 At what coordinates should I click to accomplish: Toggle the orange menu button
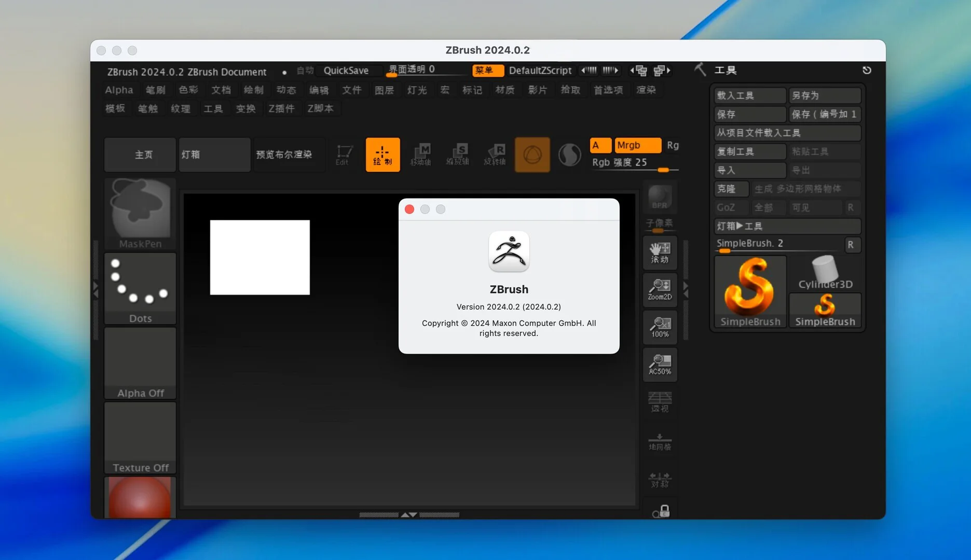487,70
